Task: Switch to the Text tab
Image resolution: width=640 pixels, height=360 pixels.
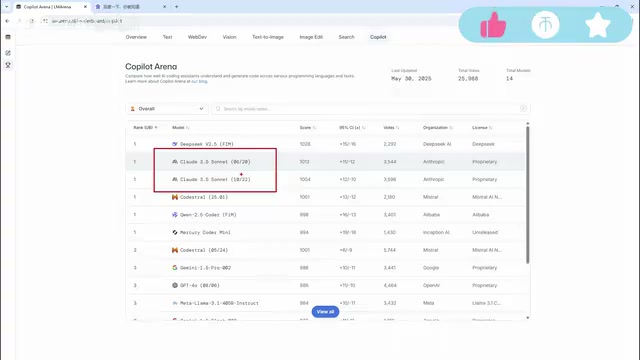Action: pyautogui.click(x=167, y=37)
